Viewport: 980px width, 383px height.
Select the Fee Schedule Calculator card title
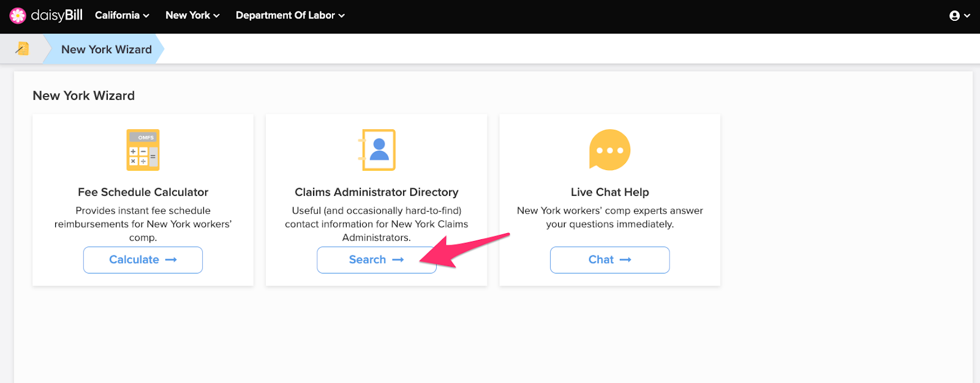click(x=143, y=192)
